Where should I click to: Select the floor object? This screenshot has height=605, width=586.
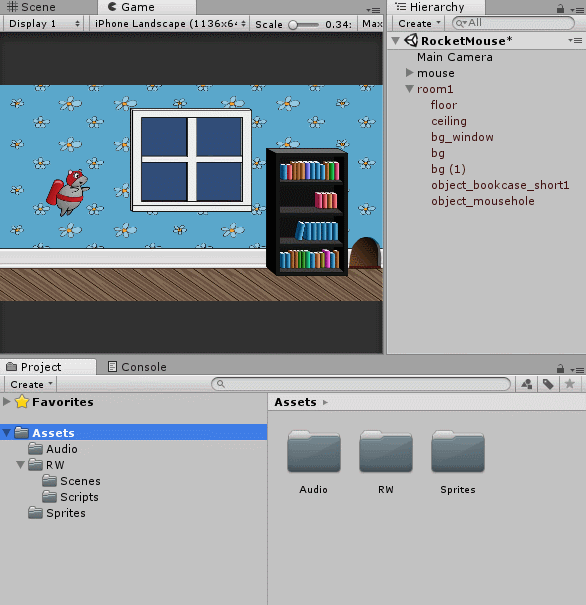(444, 105)
